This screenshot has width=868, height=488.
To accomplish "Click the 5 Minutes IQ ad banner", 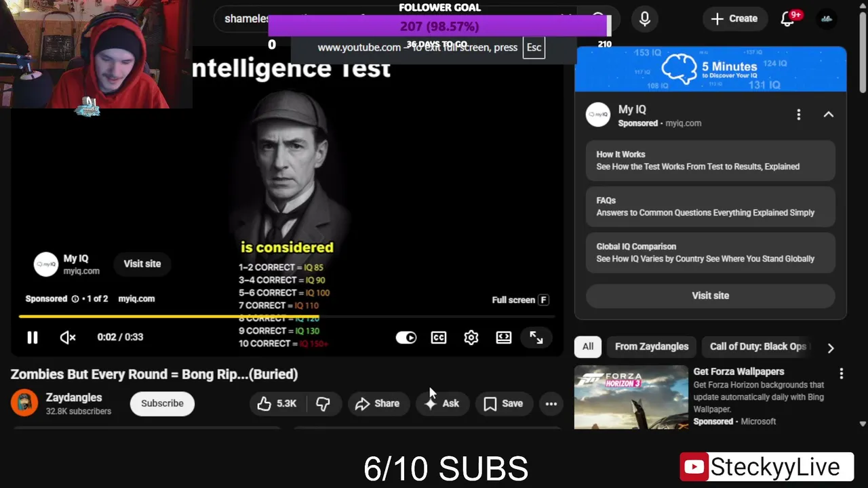I will coord(711,69).
